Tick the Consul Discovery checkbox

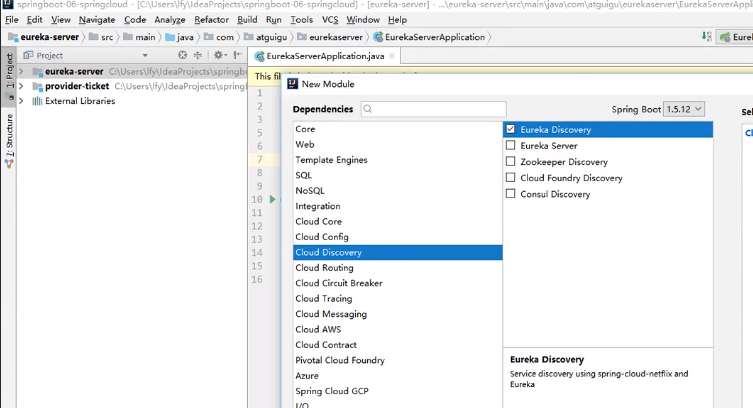[510, 193]
